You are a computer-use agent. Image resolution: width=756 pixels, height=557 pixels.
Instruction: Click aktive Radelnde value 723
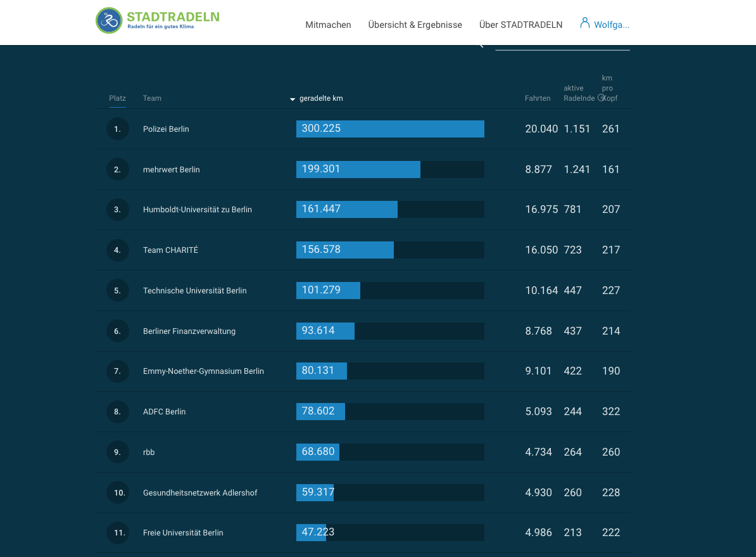(x=573, y=250)
